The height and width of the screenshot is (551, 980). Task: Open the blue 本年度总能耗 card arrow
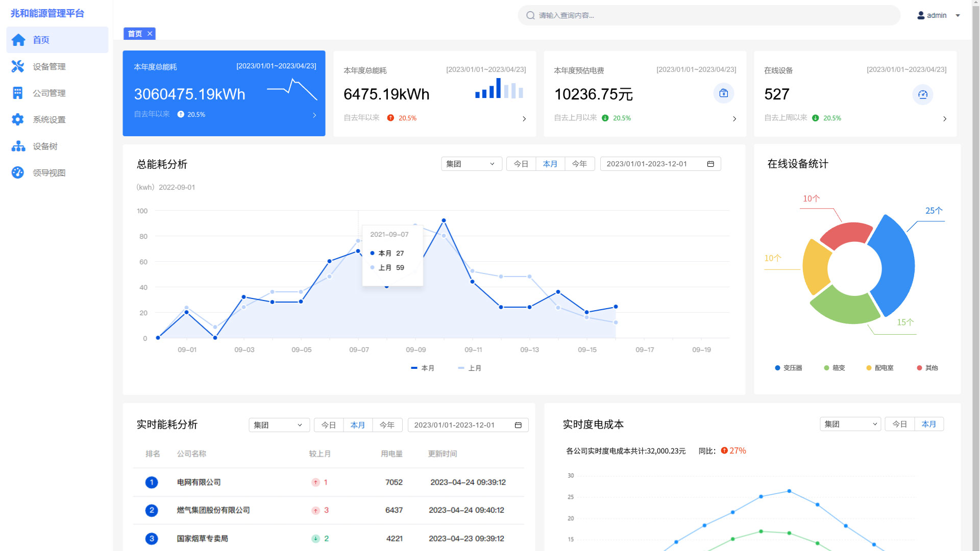click(x=314, y=115)
